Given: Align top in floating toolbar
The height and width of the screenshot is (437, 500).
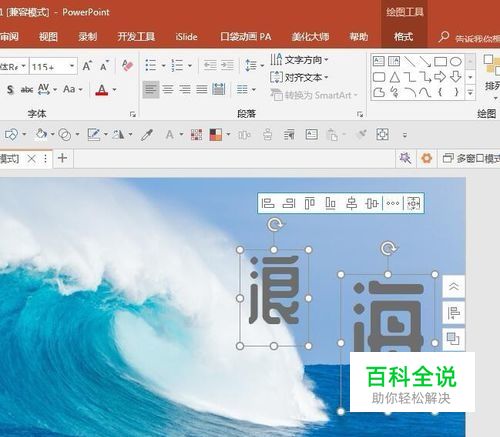Looking at the screenshot, I should [x=310, y=203].
